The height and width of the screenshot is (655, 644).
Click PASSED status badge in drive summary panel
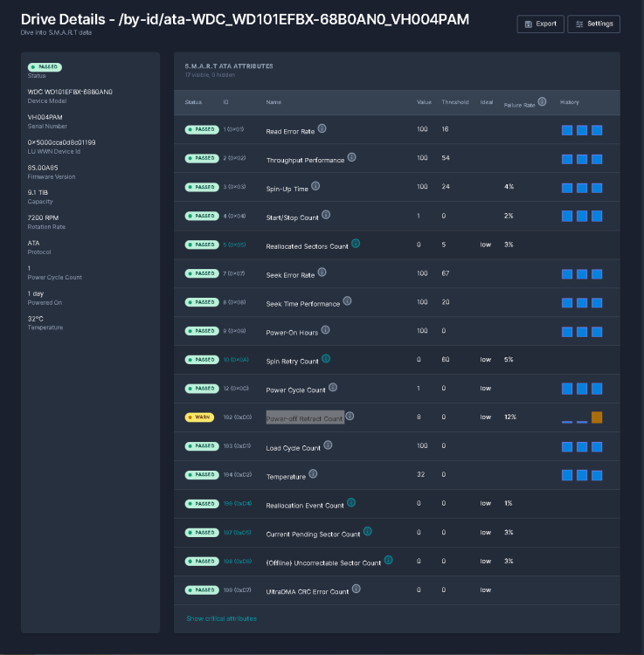[45, 67]
